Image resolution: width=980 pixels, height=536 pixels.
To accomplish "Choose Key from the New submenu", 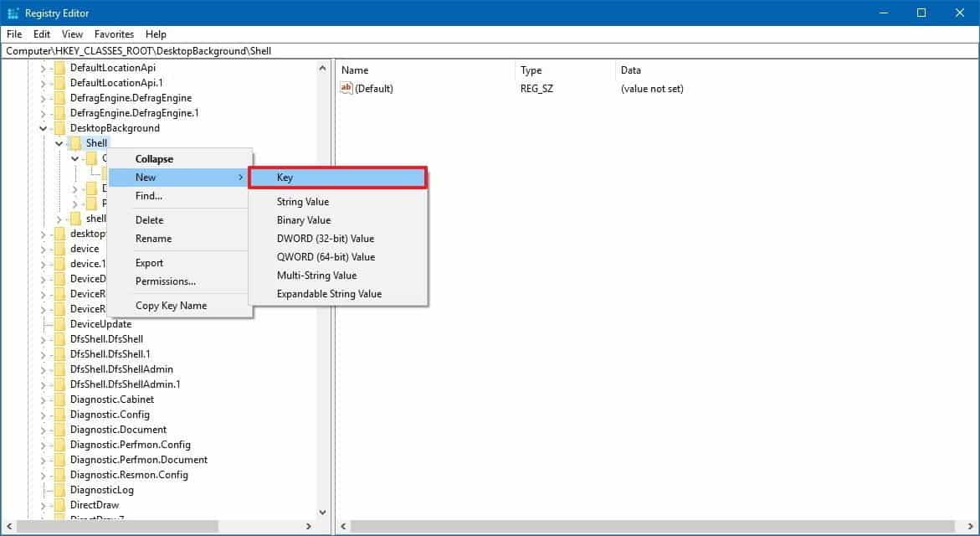I will tap(338, 178).
